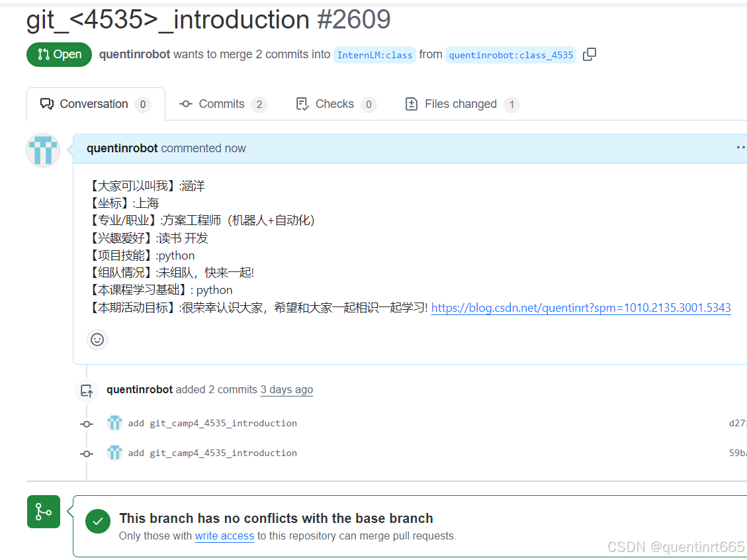Click the '3 days ago' timestamp
747x560 pixels.
(286, 389)
